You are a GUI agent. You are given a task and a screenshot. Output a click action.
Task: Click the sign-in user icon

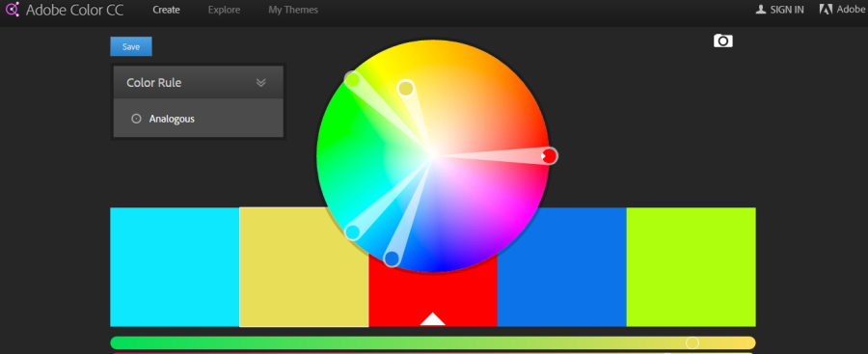click(x=761, y=10)
